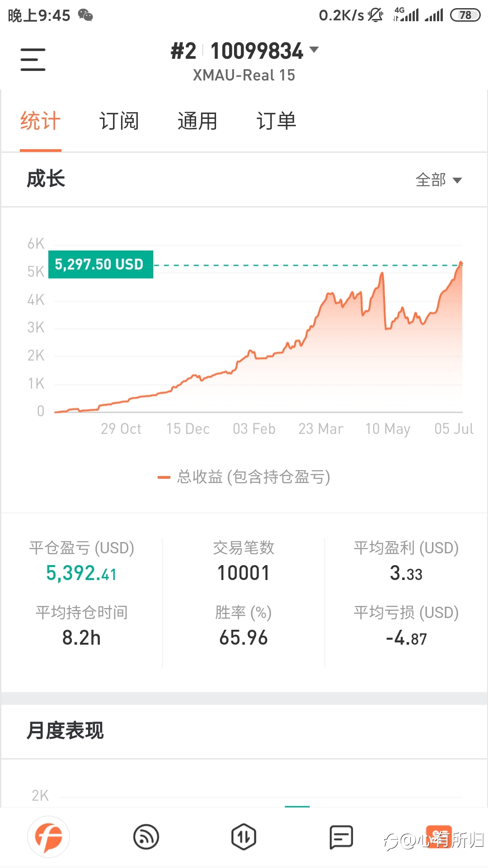
Task: Switch to the 通用 tab
Action: coord(197,121)
